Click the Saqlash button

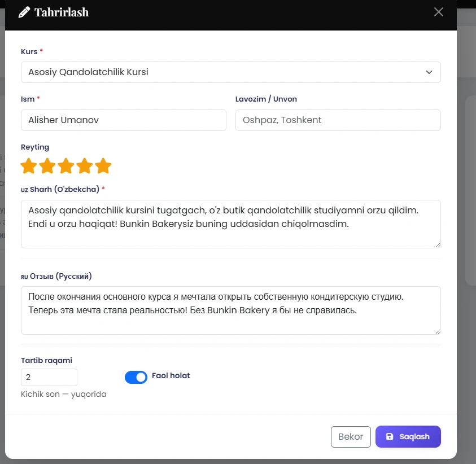(408, 437)
